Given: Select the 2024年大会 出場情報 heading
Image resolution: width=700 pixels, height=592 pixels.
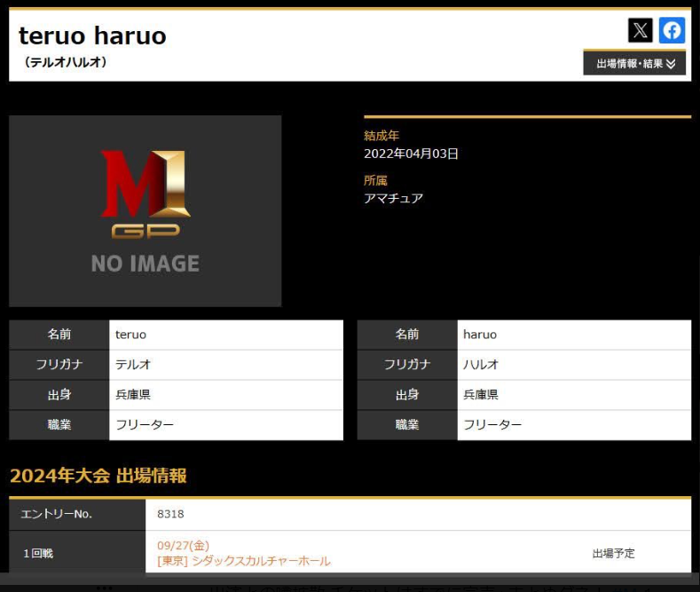Looking at the screenshot, I should point(98,476).
